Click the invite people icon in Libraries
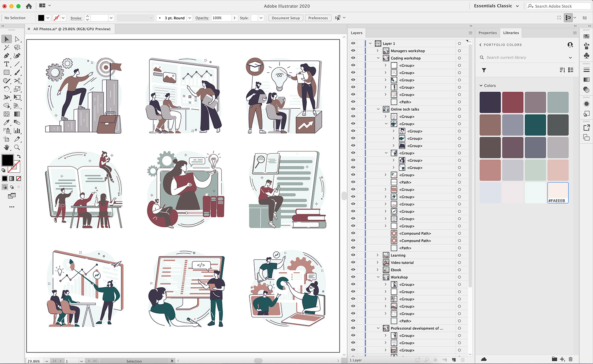The height and width of the screenshot is (364, 593). click(570, 45)
